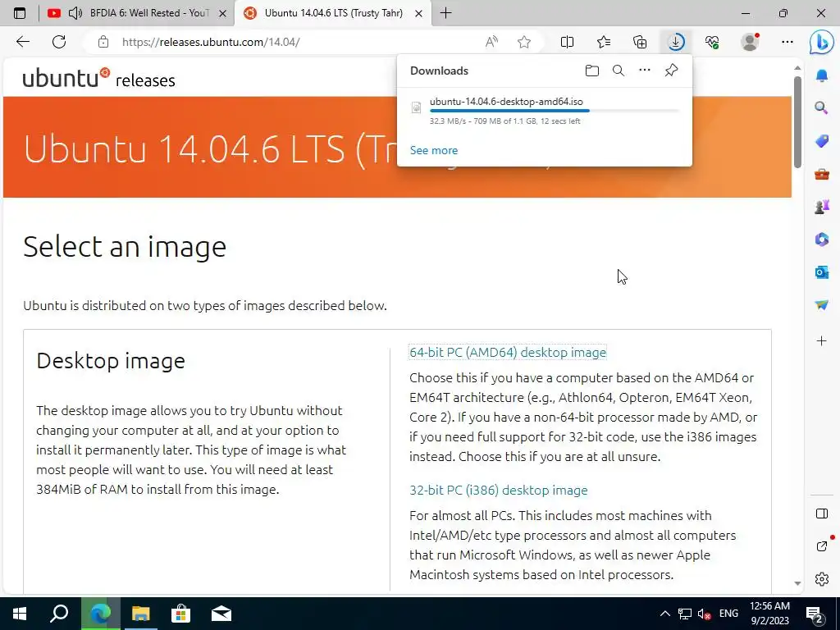Open File Explorer from taskbar
The height and width of the screenshot is (630, 840).
141,614
